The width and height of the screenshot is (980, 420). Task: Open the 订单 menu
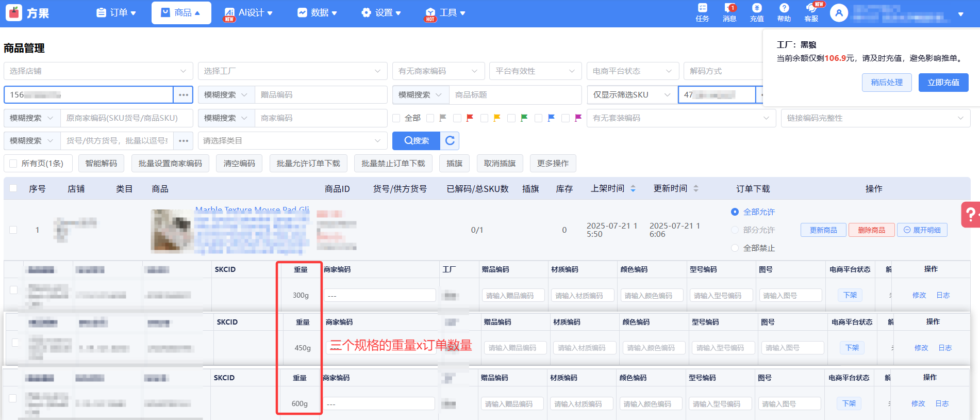117,13
